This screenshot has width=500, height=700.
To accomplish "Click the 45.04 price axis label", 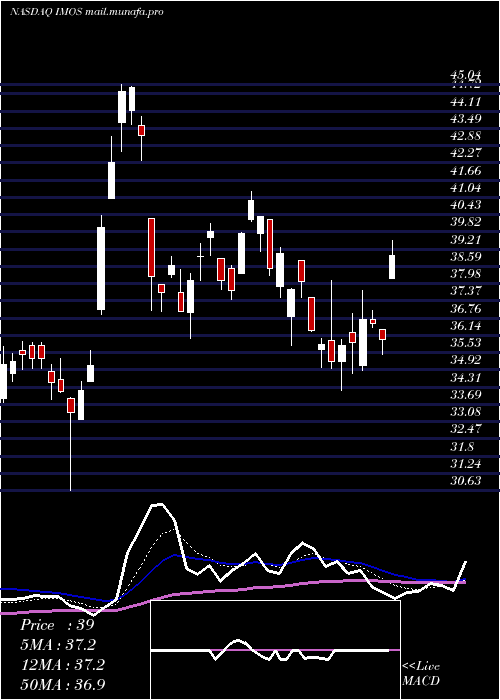I will pos(466,75).
